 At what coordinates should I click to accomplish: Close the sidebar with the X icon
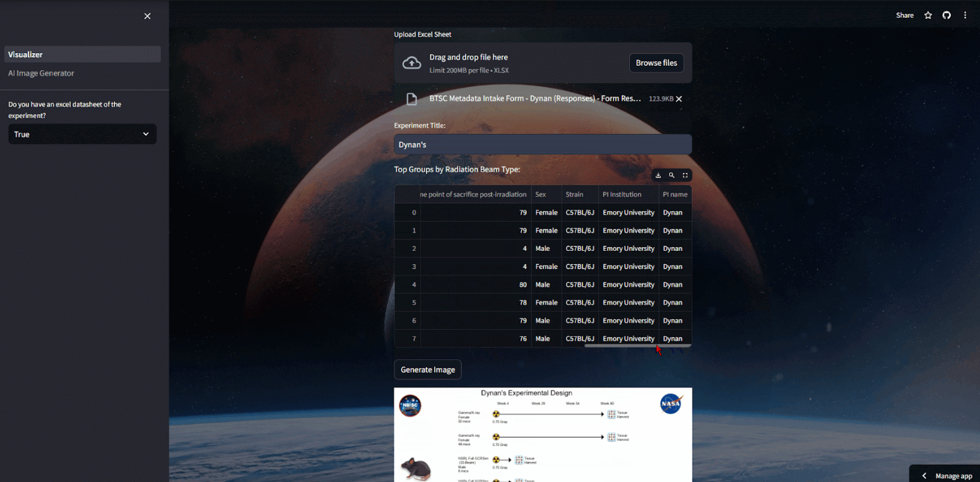click(x=147, y=16)
